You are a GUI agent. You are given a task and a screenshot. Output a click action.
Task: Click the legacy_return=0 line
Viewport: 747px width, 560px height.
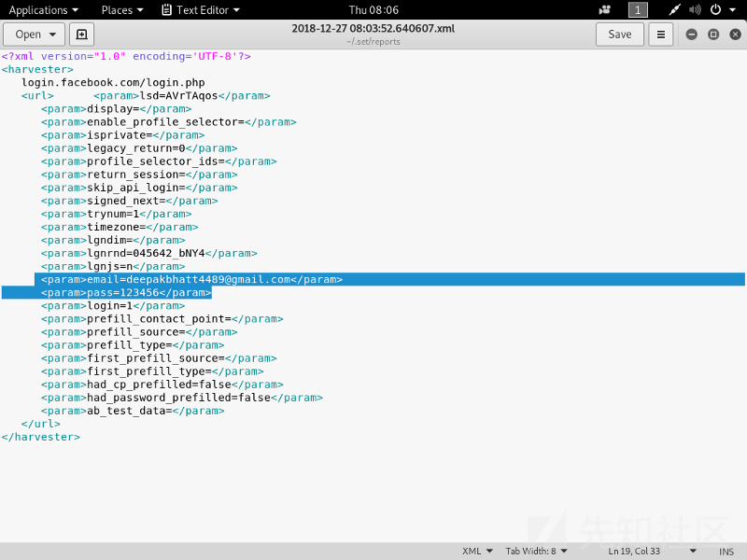[139, 148]
